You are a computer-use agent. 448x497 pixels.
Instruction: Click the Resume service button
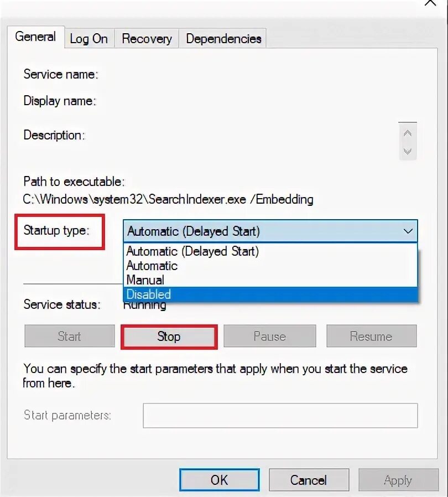(x=371, y=336)
